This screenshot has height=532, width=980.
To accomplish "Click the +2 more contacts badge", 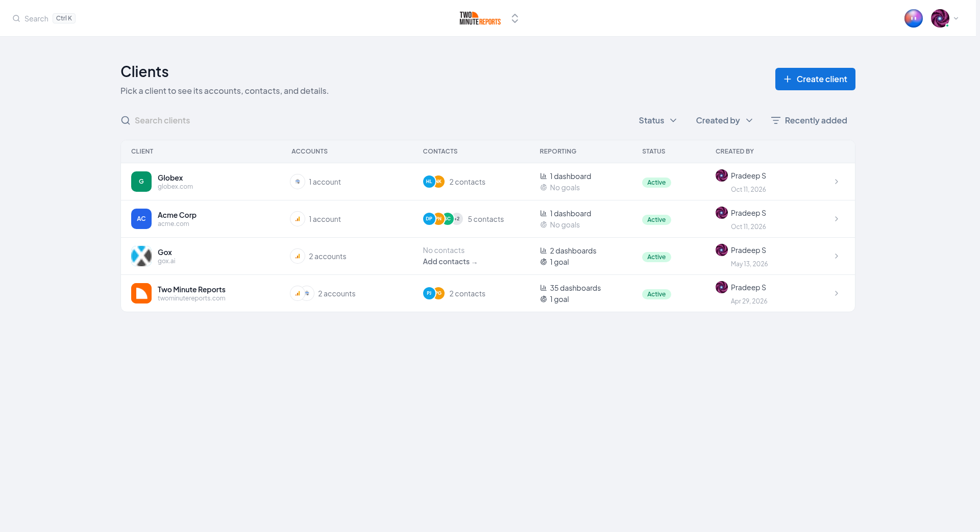I will pos(457,219).
